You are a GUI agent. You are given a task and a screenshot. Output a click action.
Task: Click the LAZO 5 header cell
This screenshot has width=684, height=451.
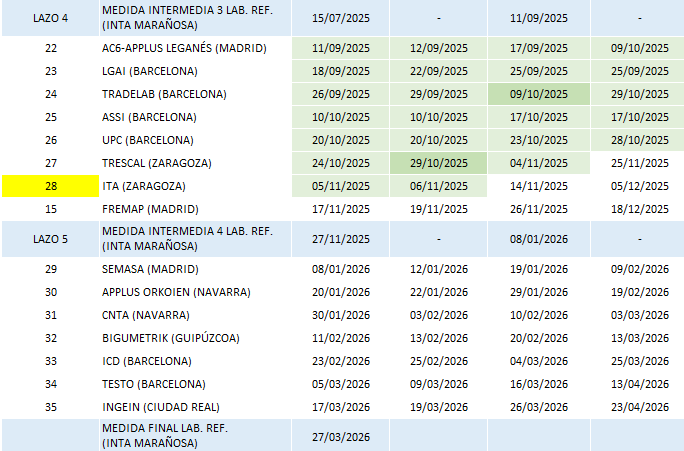(x=51, y=239)
